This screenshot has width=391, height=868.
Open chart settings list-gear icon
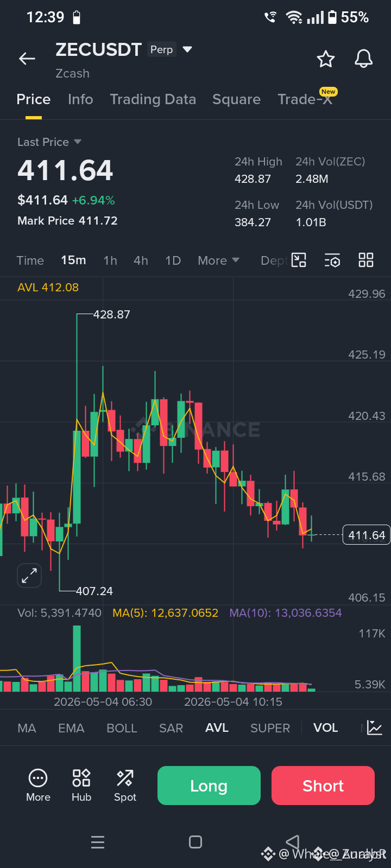pyautogui.click(x=332, y=260)
